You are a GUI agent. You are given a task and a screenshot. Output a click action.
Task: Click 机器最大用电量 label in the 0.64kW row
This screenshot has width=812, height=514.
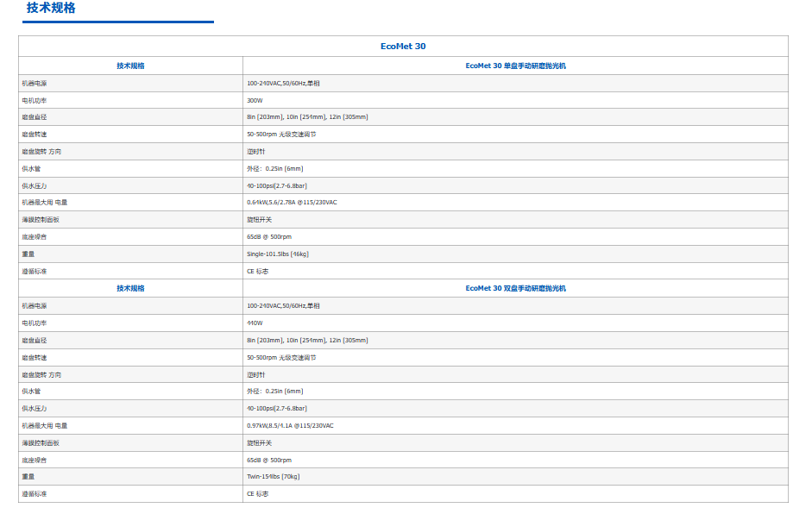[45, 203]
